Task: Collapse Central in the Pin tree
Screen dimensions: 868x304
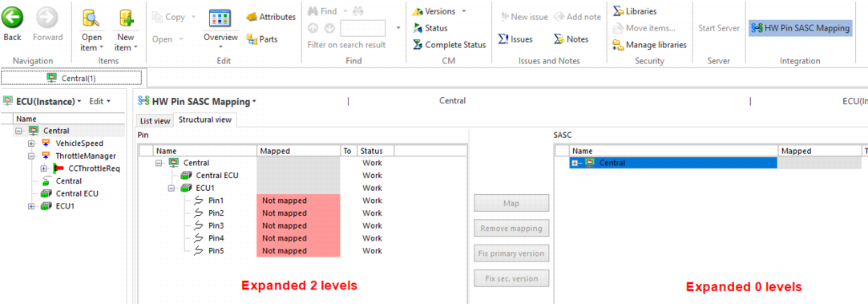Action: click(x=159, y=163)
